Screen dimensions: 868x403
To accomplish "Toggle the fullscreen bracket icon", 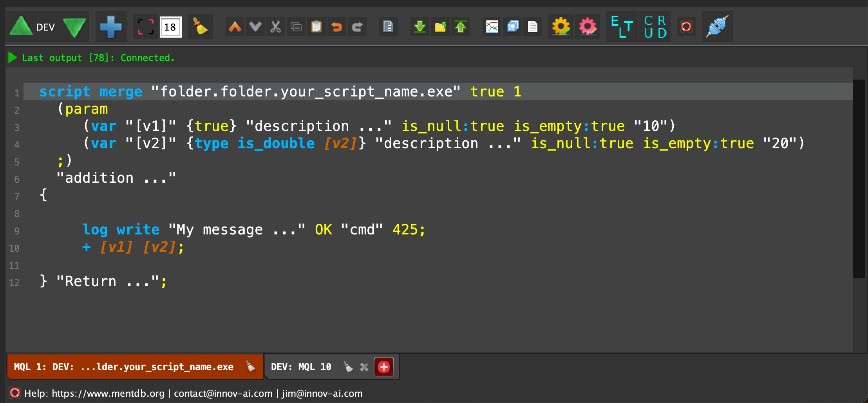I will click(145, 27).
